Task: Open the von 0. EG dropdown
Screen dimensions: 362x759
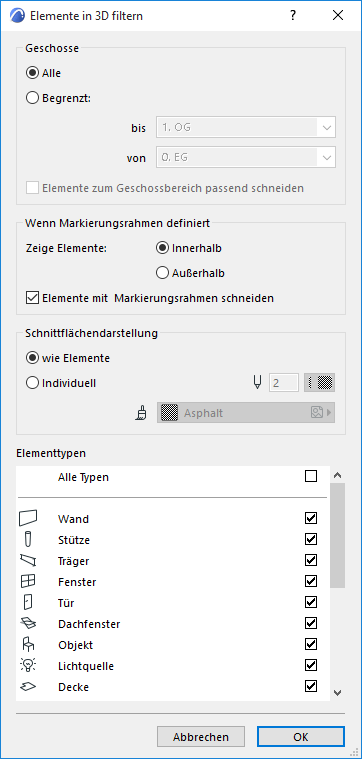Action: click(246, 158)
